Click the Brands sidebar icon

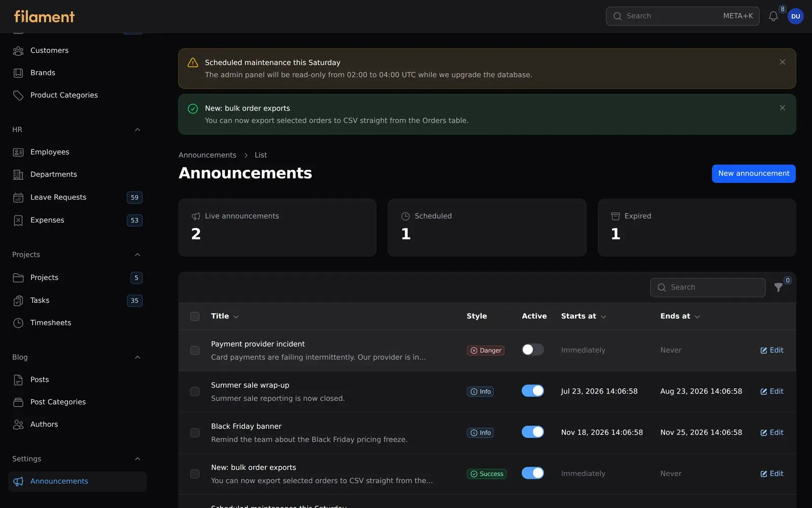(x=18, y=73)
